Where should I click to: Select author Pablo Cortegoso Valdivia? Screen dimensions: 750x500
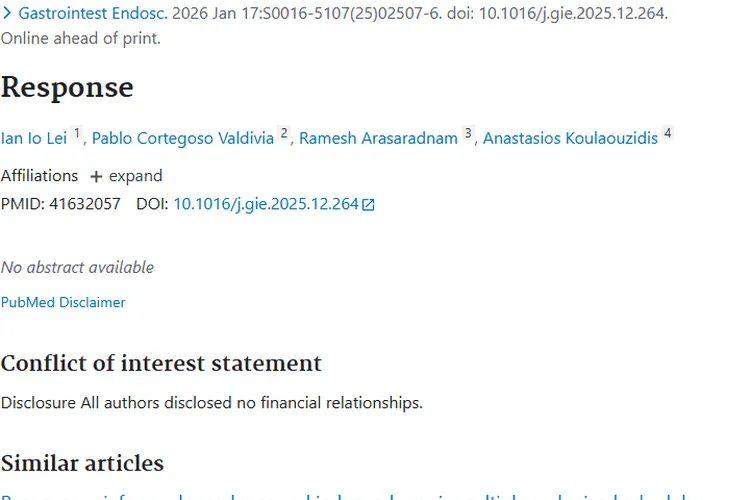(182, 138)
